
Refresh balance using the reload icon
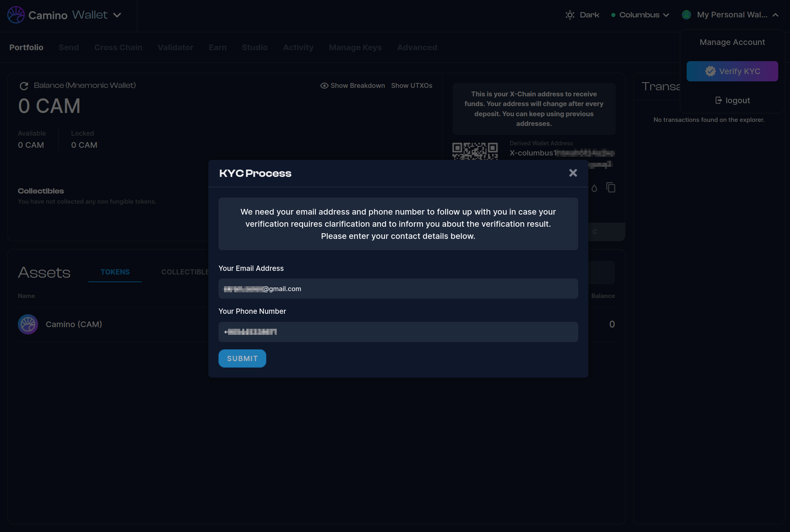tap(24, 86)
